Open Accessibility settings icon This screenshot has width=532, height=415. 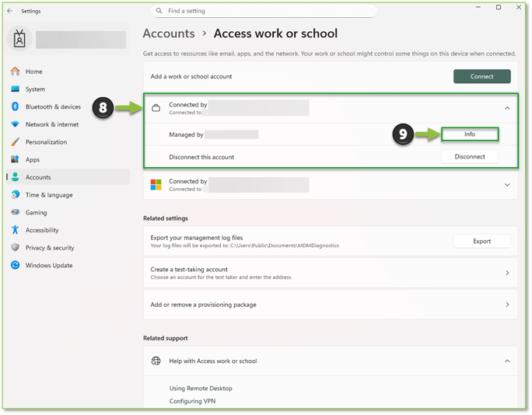tap(15, 230)
